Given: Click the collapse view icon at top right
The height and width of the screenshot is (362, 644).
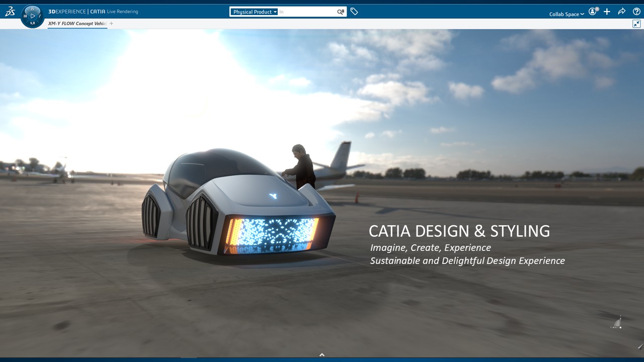Looking at the screenshot, I should [x=636, y=24].
